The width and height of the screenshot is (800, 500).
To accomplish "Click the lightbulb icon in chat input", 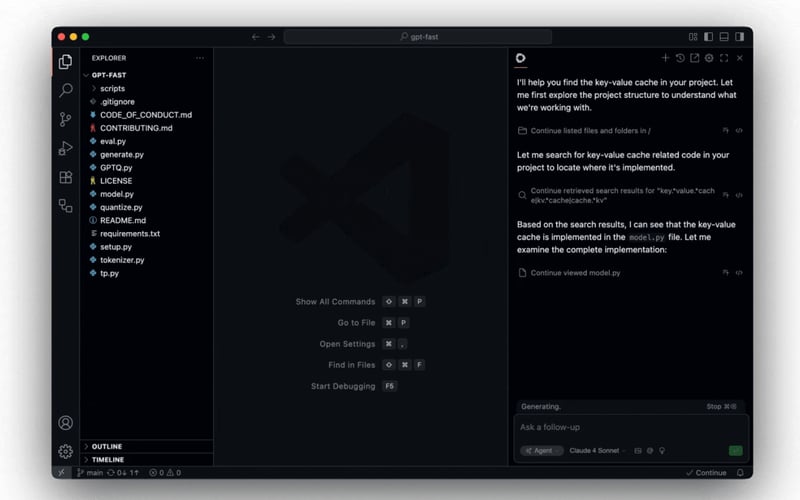I will coord(662,451).
